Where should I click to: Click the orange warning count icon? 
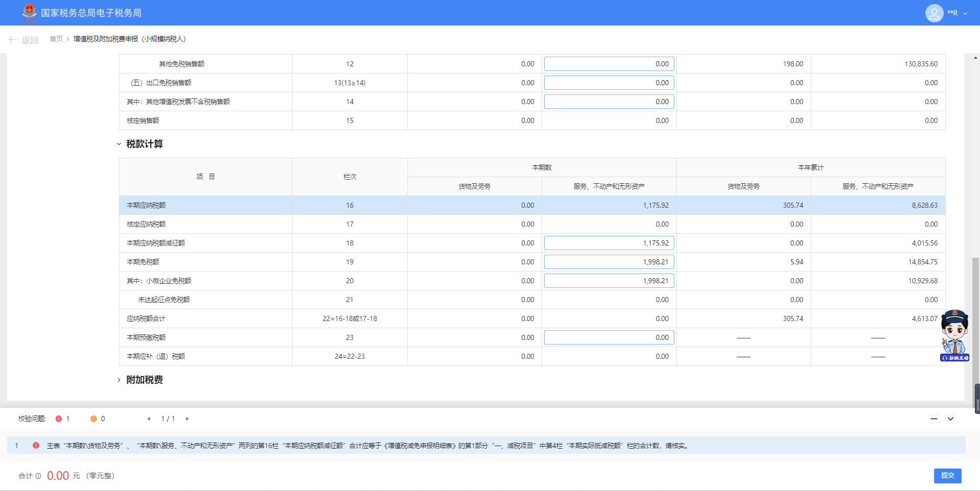pyautogui.click(x=93, y=419)
